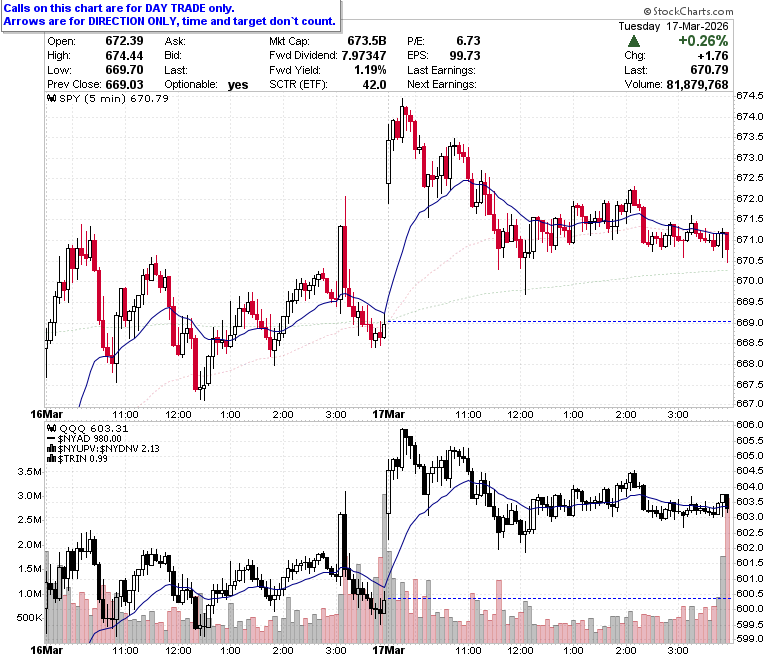Click the StockCharts.com copyright logo

(688, 11)
